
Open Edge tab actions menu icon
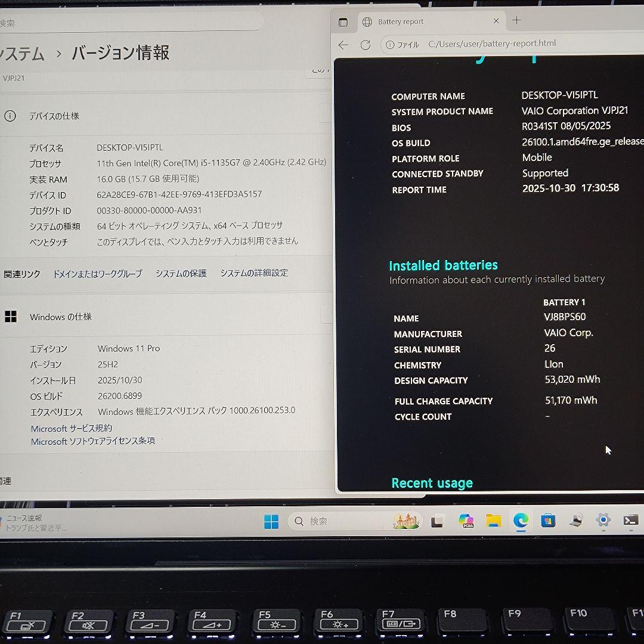pyautogui.click(x=343, y=21)
